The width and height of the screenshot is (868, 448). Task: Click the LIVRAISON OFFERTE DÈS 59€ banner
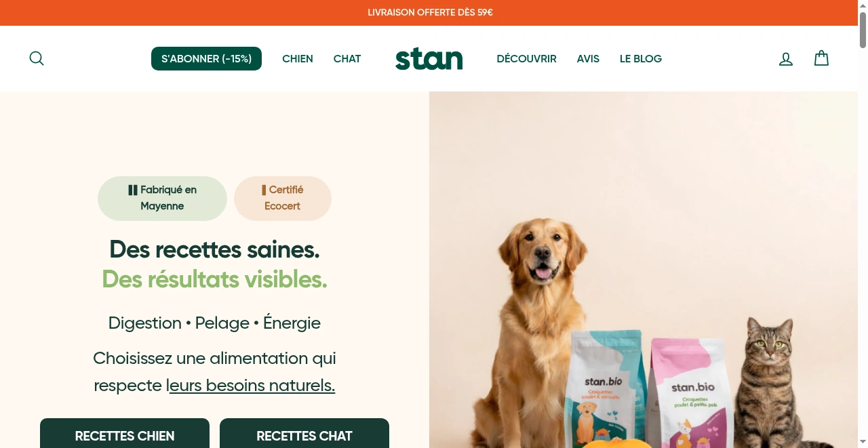(x=429, y=13)
